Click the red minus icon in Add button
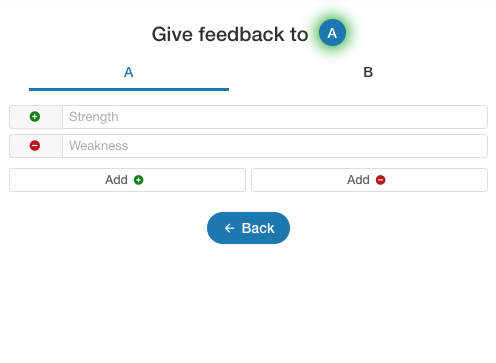 click(380, 180)
